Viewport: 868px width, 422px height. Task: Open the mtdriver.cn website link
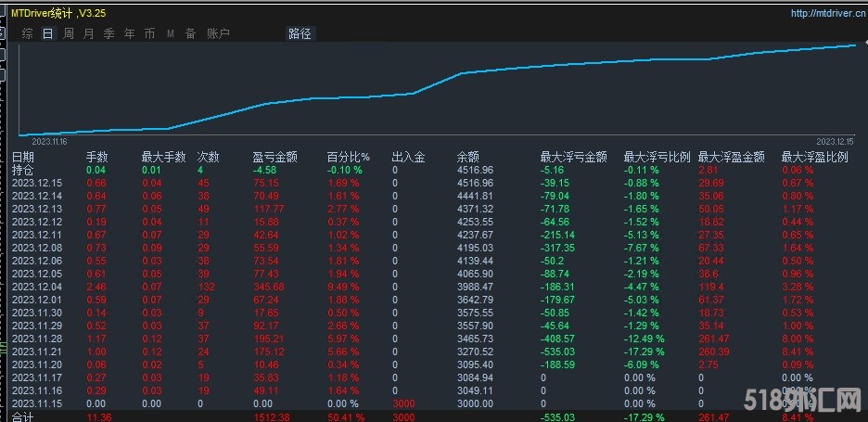(827, 13)
